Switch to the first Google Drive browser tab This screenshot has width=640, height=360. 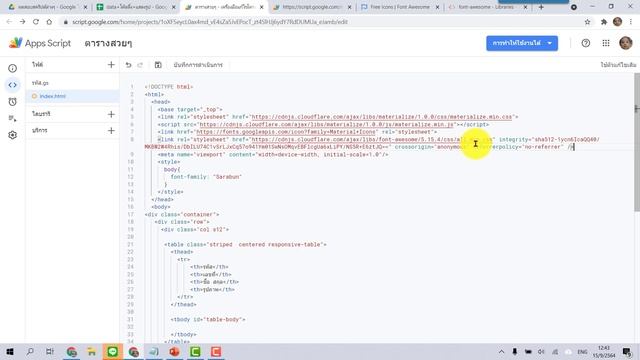click(x=47, y=7)
